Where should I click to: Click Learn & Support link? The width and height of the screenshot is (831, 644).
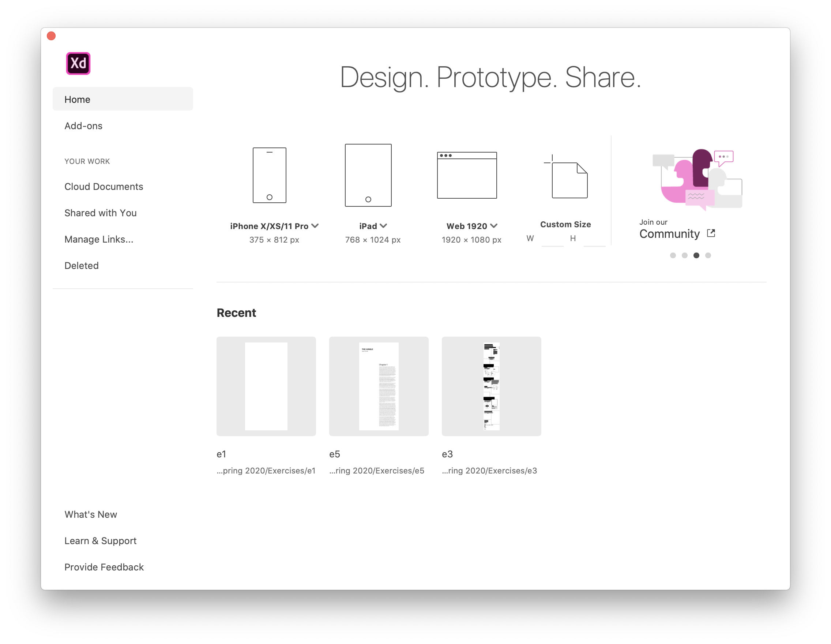(x=101, y=541)
